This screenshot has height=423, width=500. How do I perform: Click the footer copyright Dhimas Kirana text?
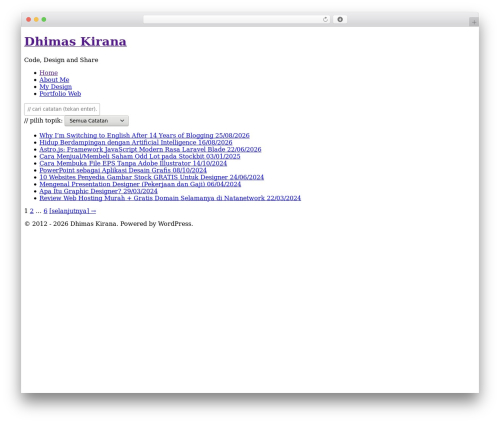coord(109,224)
